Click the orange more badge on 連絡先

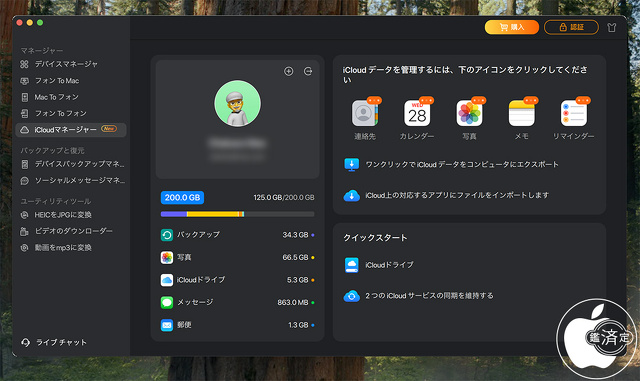point(374,100)
